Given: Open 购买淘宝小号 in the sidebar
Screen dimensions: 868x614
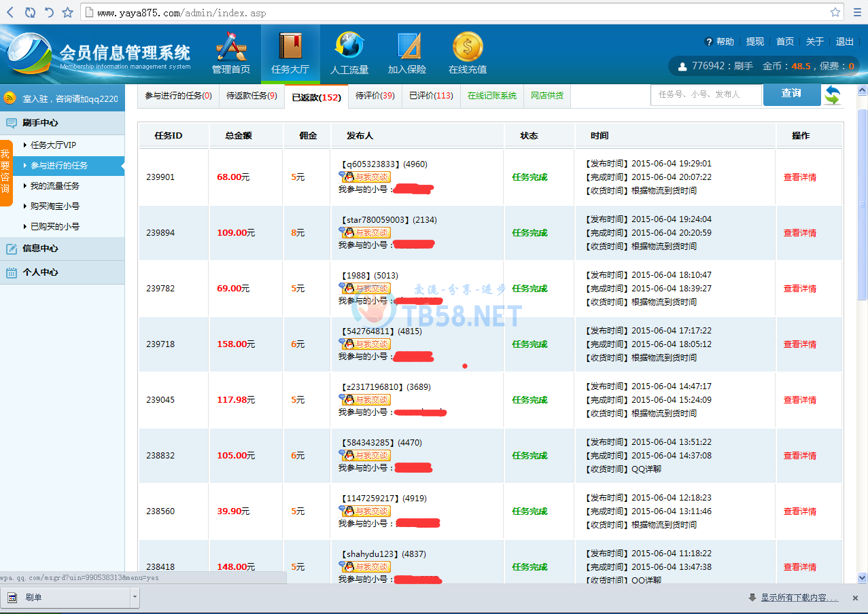Looking at the screenshot, I should click(x=54, y=206).
